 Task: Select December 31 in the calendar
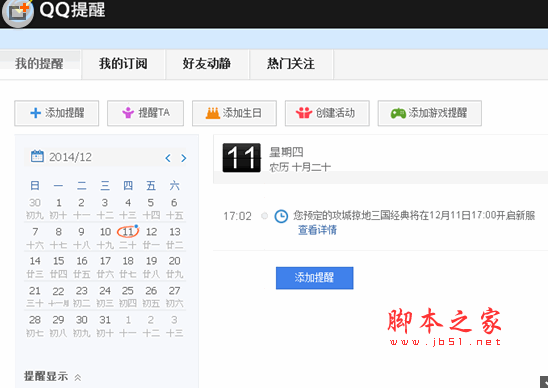coord(105,320)
